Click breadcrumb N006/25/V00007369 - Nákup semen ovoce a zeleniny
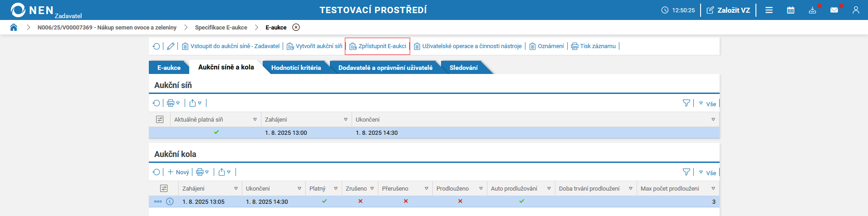 (107, 27)
